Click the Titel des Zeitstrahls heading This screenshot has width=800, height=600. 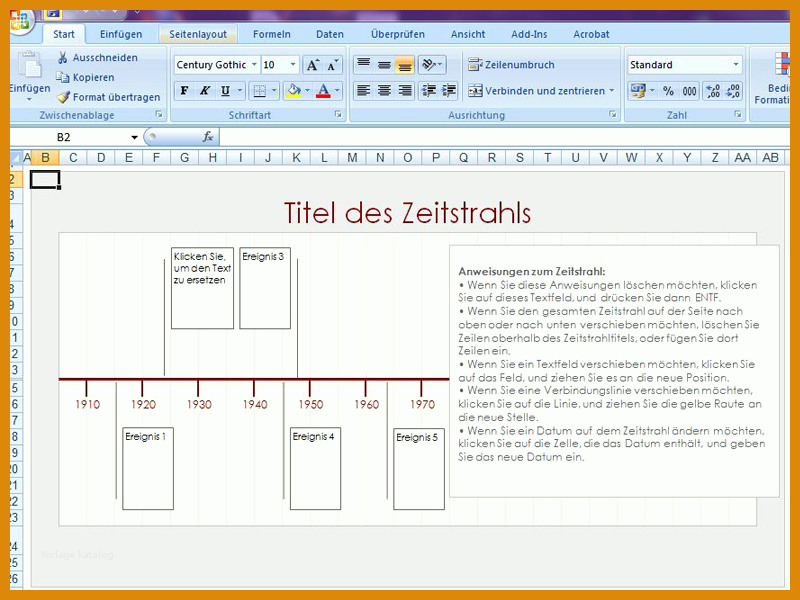pos(407,213)
